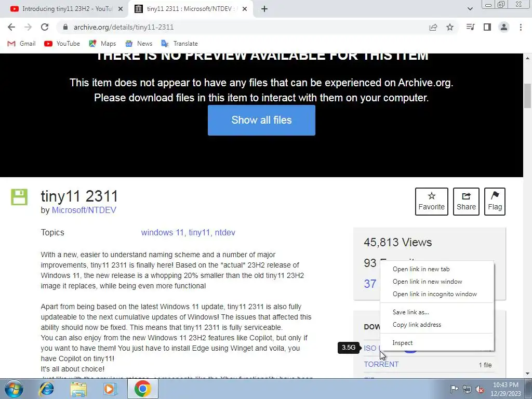Image resolution: width=532 pixels, height=399 pixels.
Task: Click the tiny11 2311 title heading
Action: tap(79, 196)
